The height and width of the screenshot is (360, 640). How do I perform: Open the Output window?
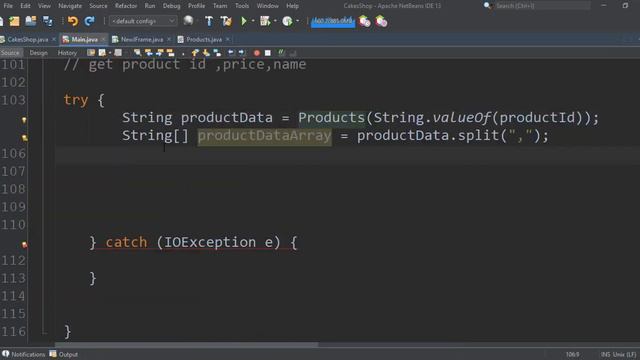(64, 354)
